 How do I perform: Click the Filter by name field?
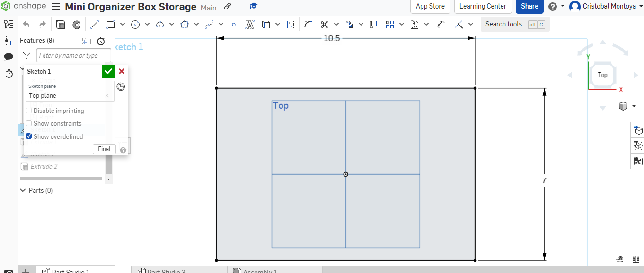click(74, 56)
